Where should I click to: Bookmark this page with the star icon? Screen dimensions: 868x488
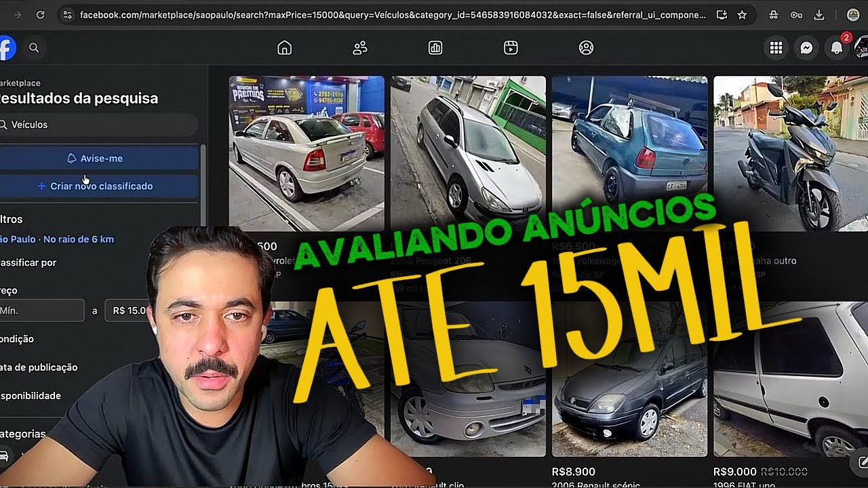tap(742, 14)
